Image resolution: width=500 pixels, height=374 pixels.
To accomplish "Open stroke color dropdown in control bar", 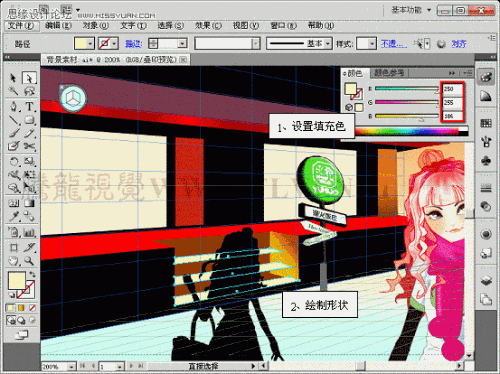I will (114, 43).
